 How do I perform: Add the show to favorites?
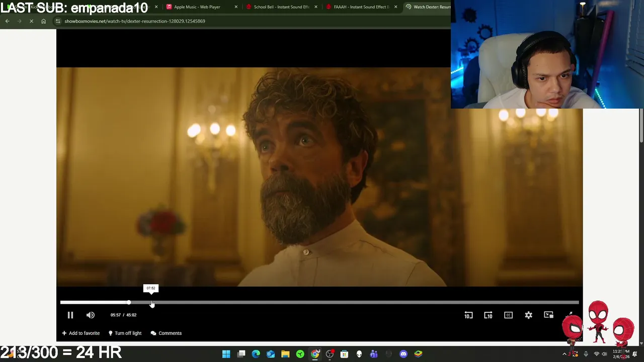point(80,333)
